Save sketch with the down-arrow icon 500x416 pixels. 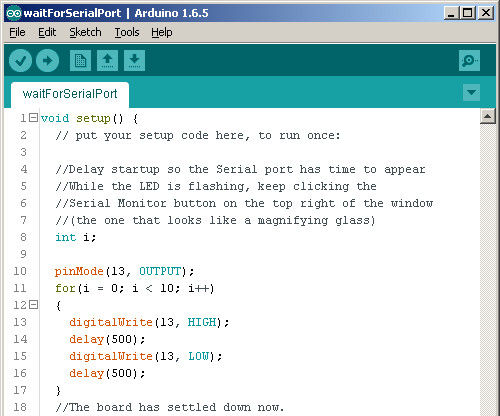134,61
